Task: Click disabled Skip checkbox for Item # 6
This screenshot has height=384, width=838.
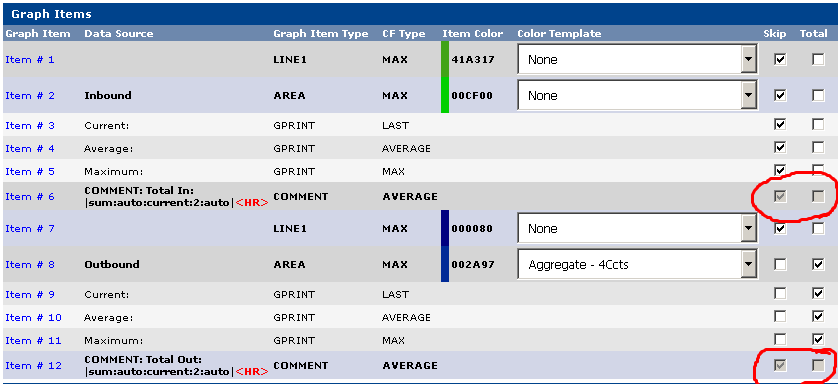Action: click(780, 197)
